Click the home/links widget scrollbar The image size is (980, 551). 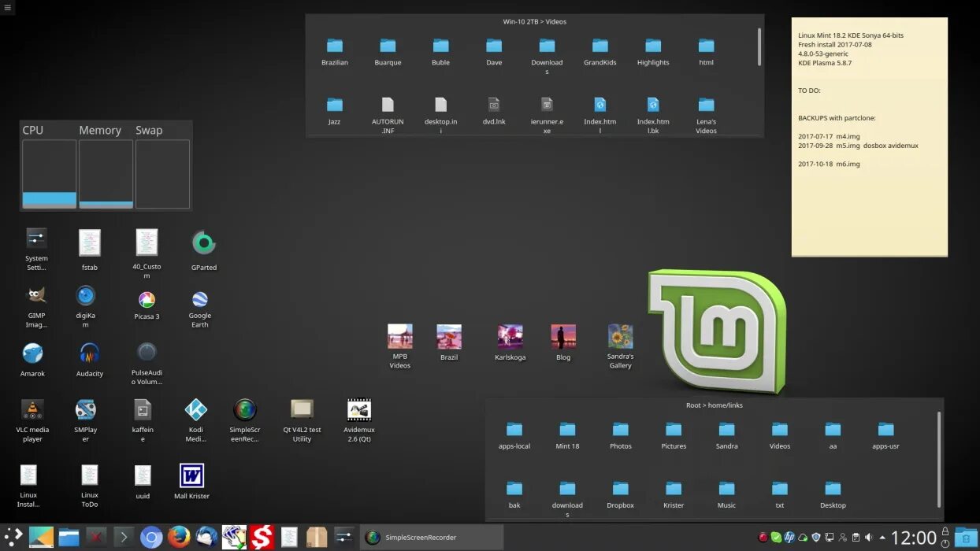click(x=938, y=458)
